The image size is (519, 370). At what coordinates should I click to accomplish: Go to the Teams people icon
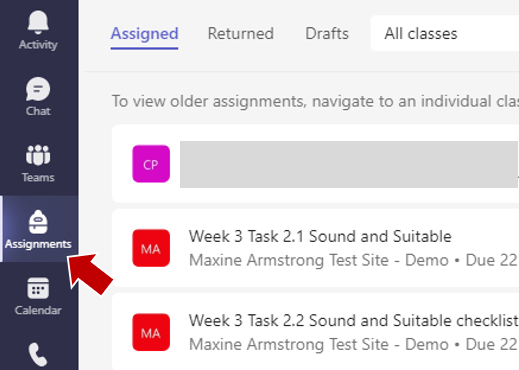(x=38, y=155)
